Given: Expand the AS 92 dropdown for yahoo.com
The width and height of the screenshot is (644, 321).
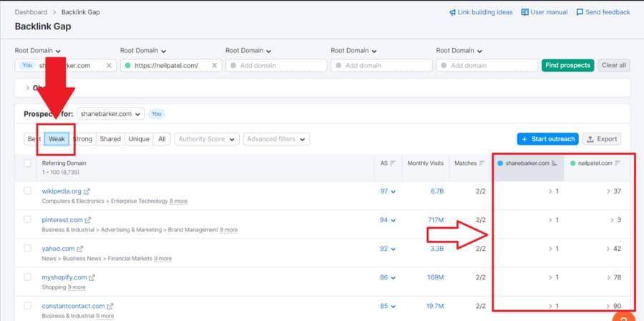Looking at the screenshot, I should [x=388, y=249].
